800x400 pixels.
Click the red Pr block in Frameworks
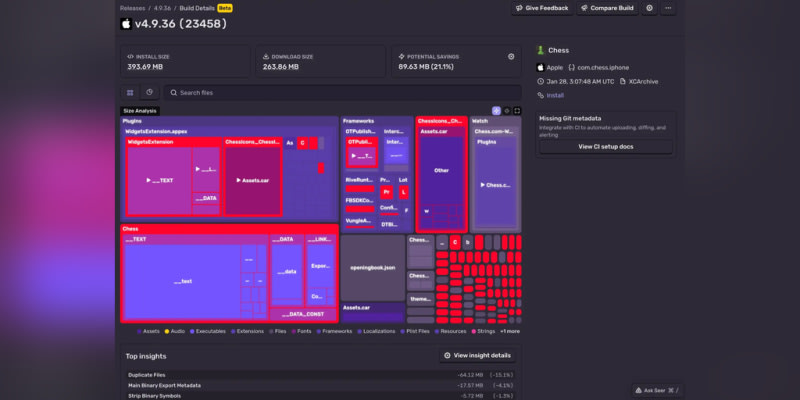[386, 192]
